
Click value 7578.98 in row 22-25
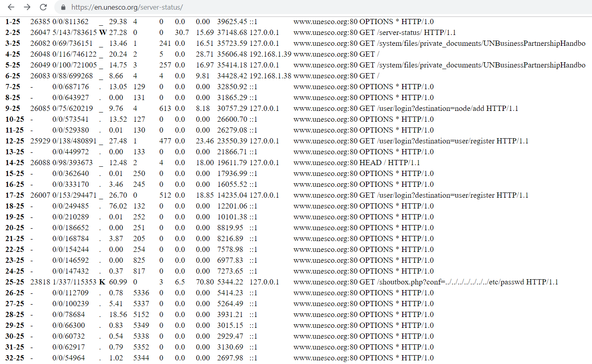pyautogui.click(x=230, y=249)
